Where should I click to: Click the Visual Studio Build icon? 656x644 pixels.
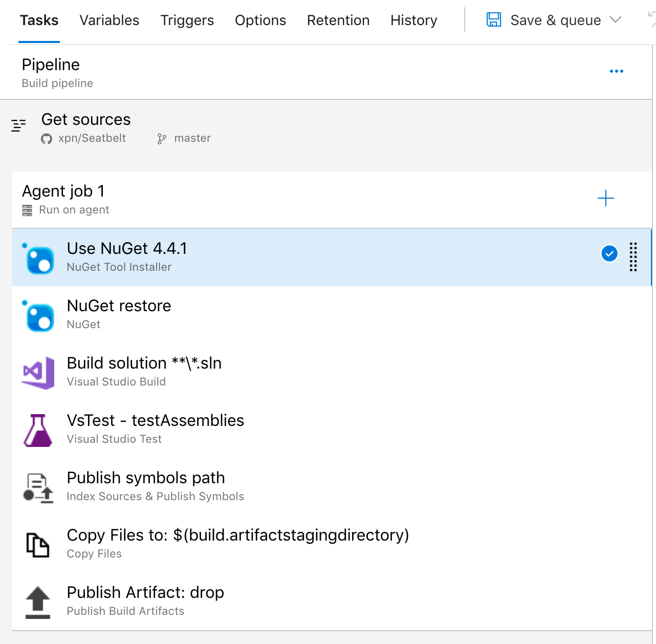pos(38,373)
